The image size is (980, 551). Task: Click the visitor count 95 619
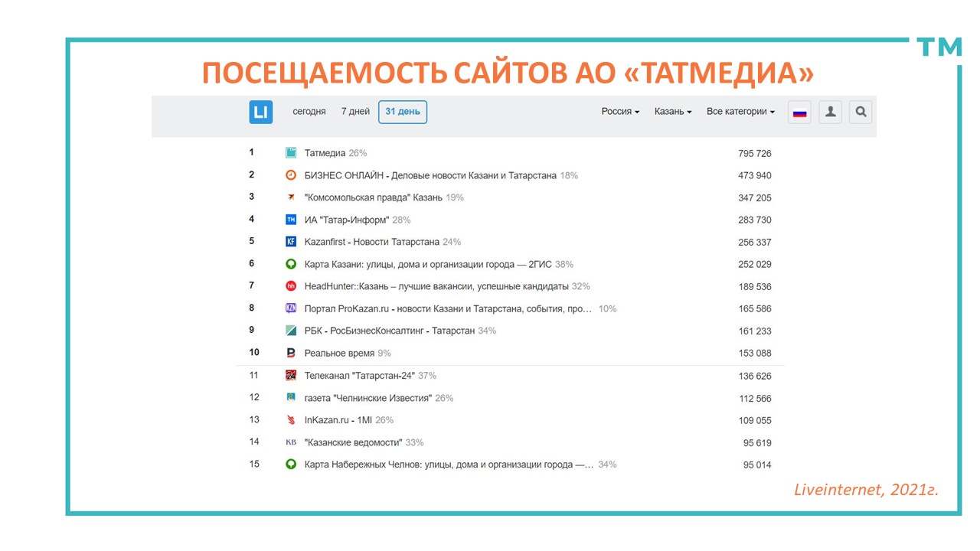757,443
